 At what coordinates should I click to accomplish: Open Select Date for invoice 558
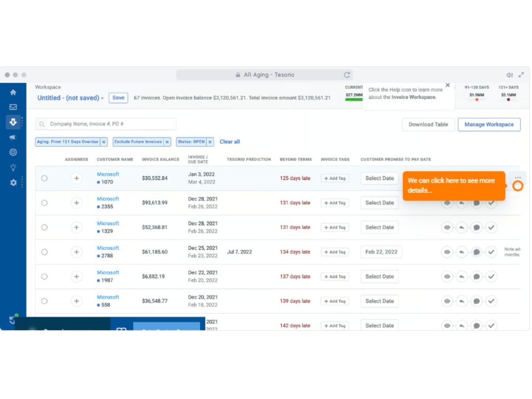pos(379,301)
